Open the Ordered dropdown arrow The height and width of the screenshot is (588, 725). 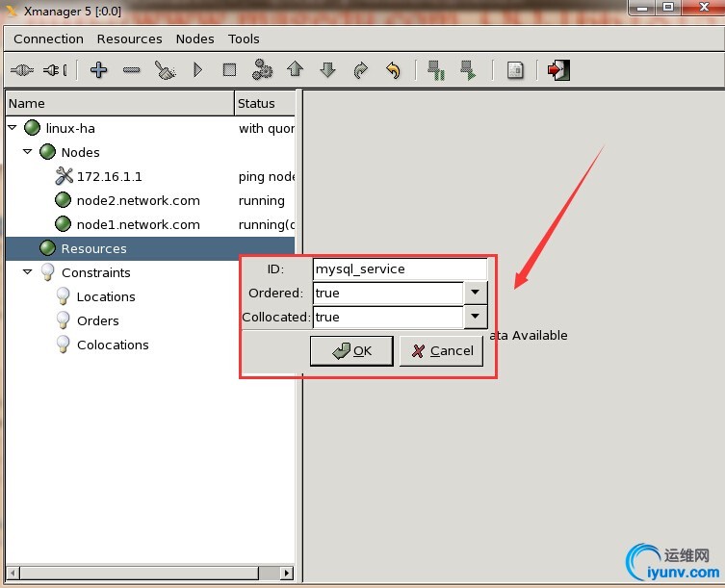point(476,293)
